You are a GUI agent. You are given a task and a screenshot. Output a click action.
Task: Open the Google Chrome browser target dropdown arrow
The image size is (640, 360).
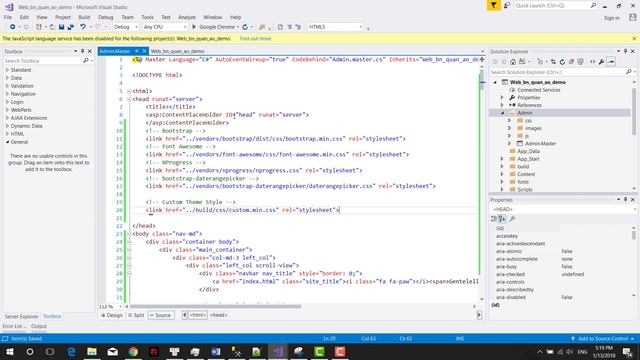coord(238,27)
